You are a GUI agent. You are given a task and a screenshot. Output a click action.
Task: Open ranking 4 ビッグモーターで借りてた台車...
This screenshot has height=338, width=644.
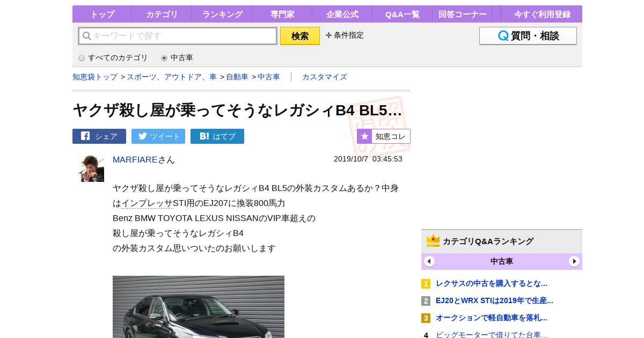coord(492,335)
